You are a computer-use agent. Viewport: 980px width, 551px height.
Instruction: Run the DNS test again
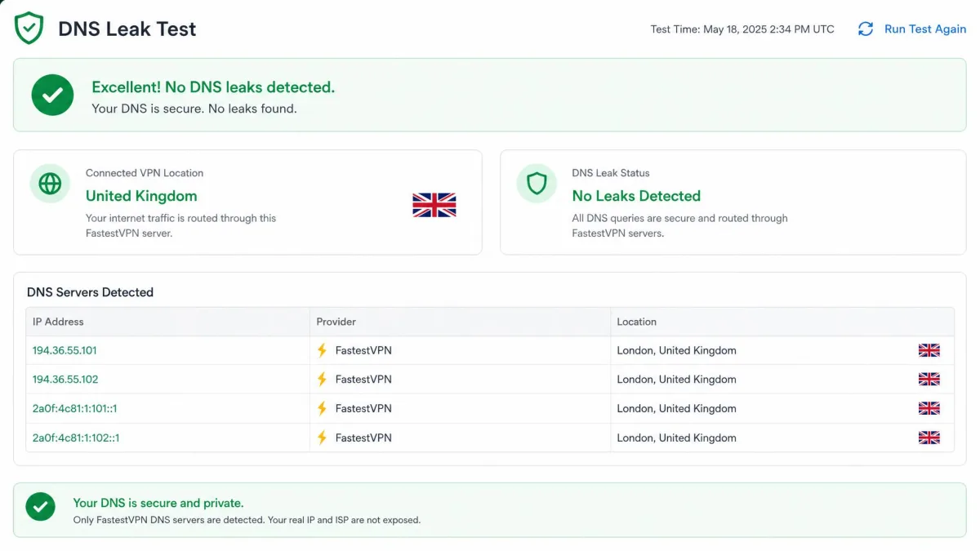coord(924,29)
